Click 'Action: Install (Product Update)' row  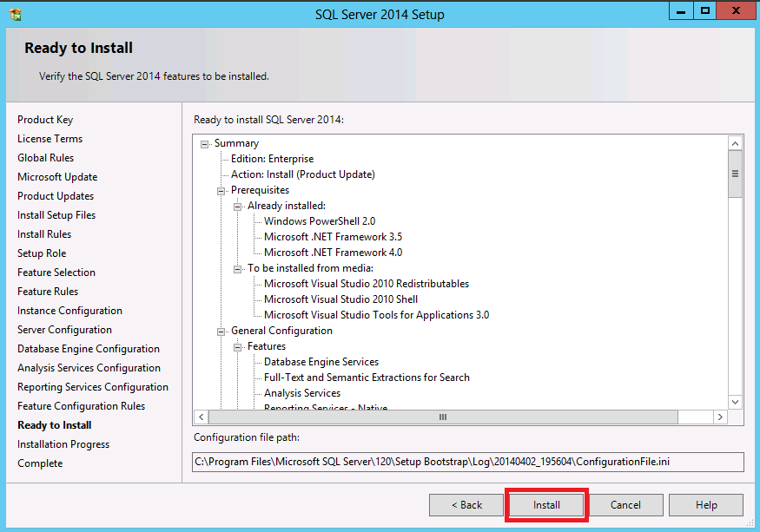tap(302, 174)
